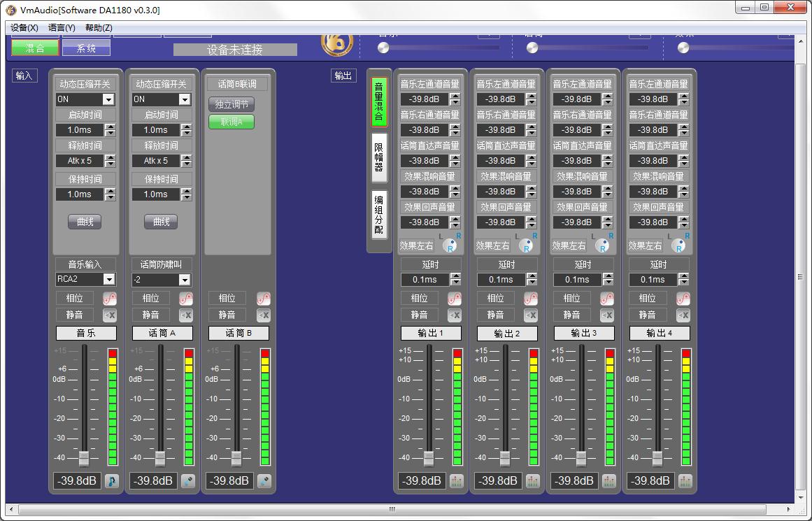Click the 系统 button
The image size is (812, 521).
click(x=86, y=48)
